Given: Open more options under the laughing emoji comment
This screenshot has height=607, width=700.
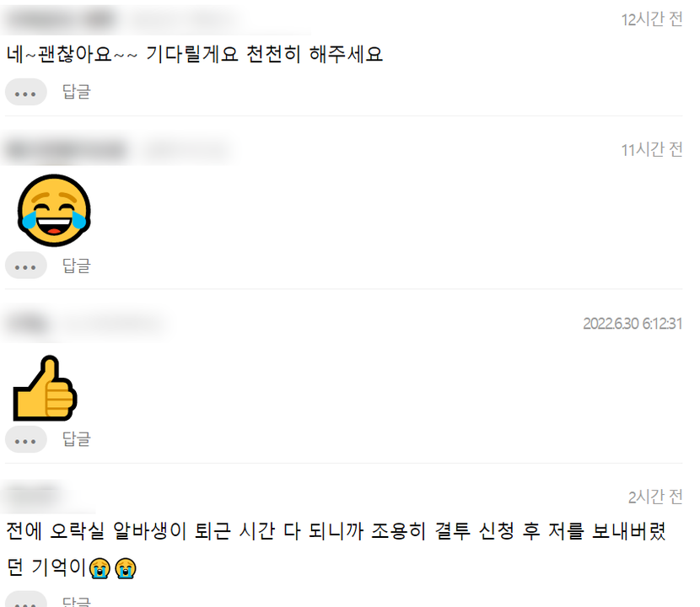Looking at the screenshot, I should pos(26,265).
